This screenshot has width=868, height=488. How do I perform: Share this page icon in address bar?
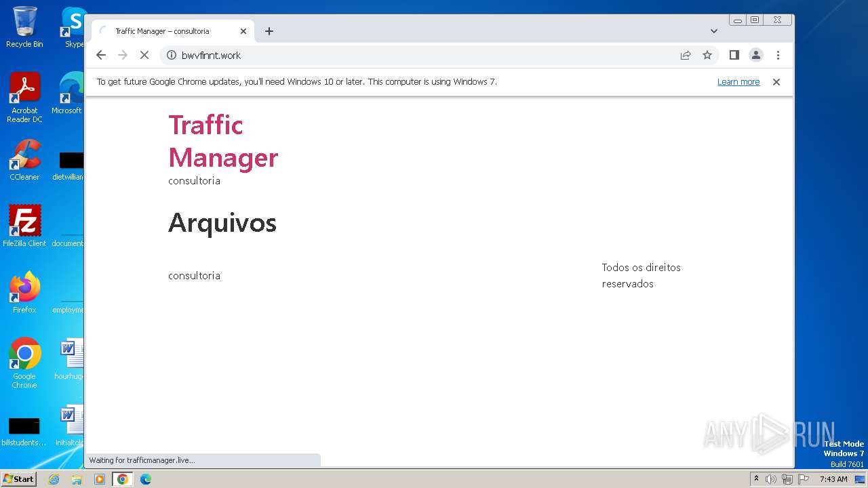tap(686, 56)
